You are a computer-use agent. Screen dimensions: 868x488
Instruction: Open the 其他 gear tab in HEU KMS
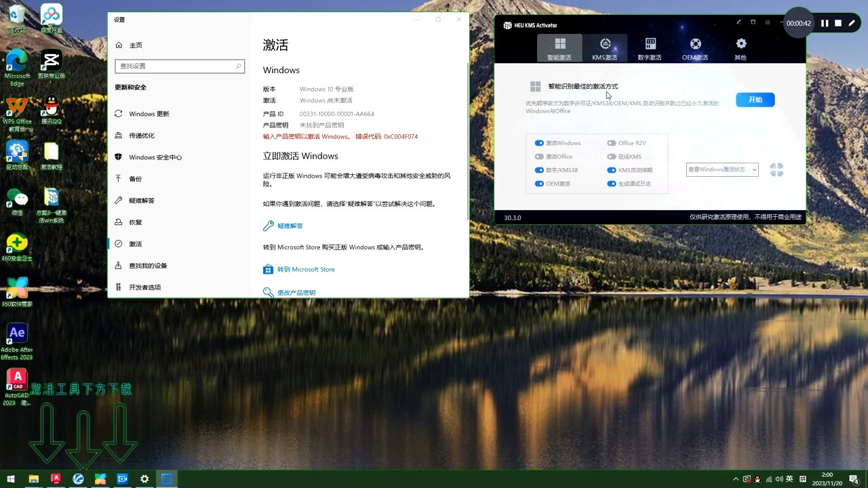pyautogui.click(x=741, y=48)
